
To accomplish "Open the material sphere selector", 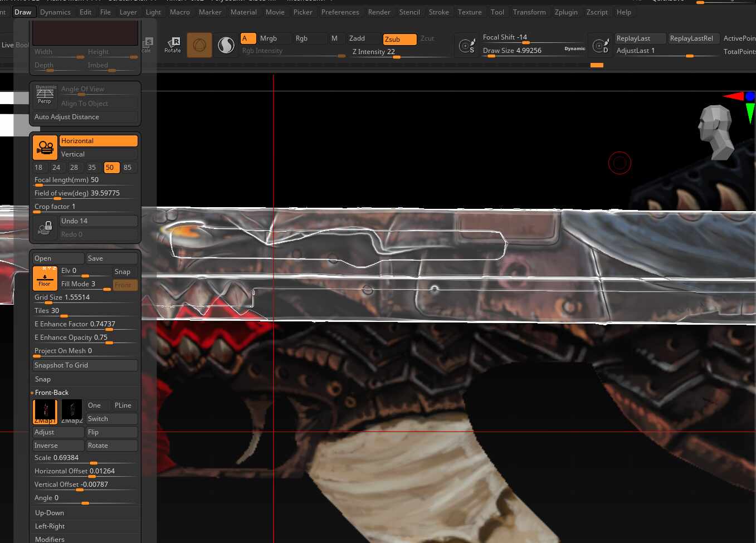I will (x=226, y=45).
